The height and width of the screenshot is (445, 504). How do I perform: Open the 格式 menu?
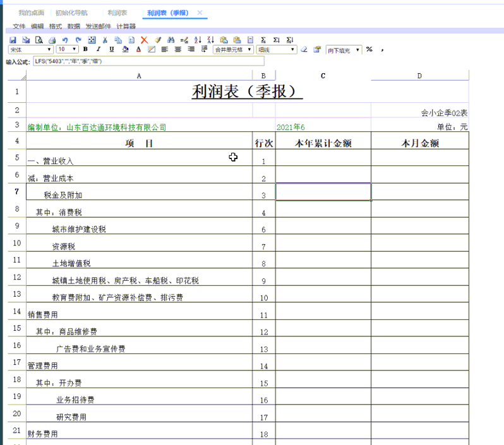pyautogui.click(x=56, y=27)
